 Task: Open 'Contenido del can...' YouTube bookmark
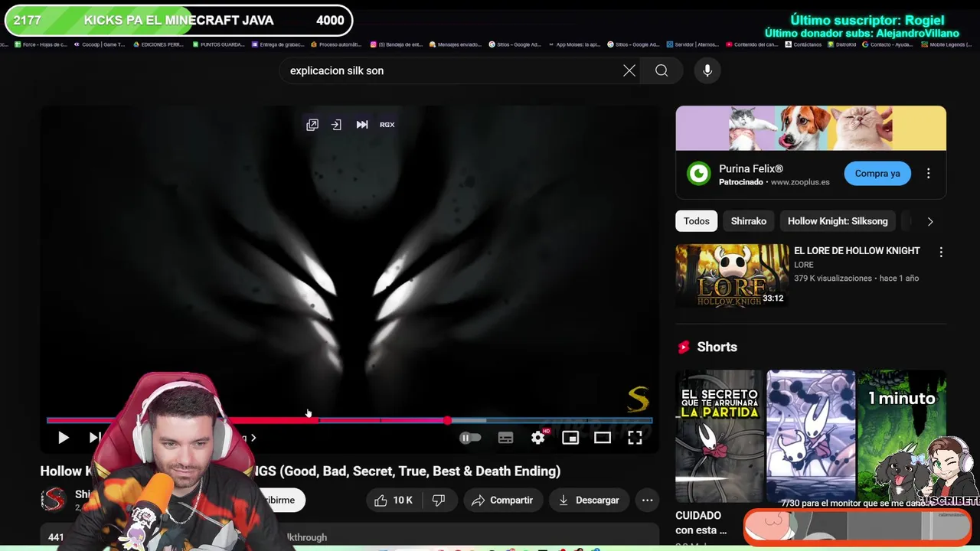753,44
